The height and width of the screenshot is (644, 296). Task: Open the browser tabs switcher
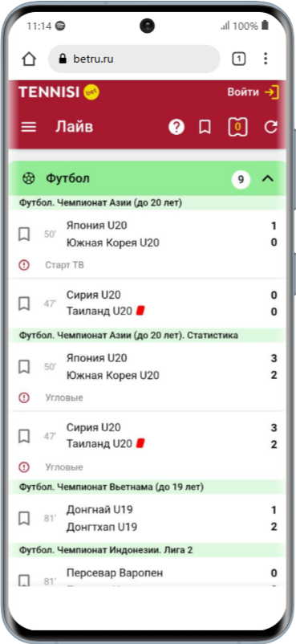pyautogui.click(x=238, y=59)
